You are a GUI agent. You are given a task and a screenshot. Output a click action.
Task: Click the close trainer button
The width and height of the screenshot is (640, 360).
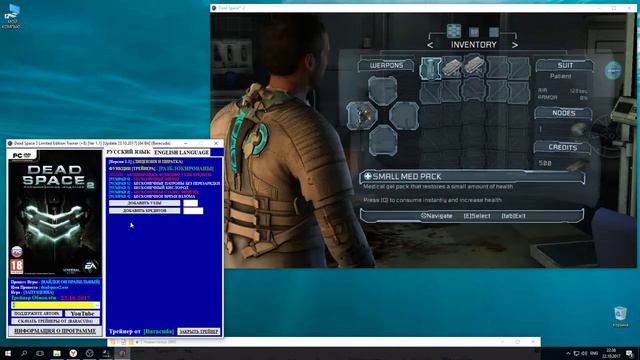pyautogui.click(x=199, y=331)
